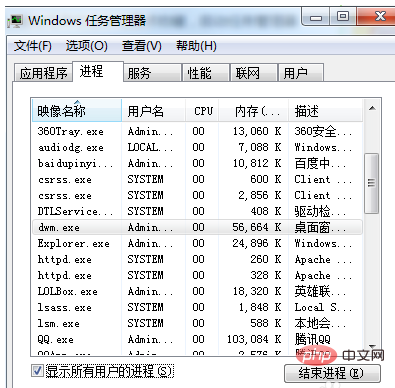Click the 桌面窗... description cell
This screenshot has height=388, width=395.
pyautogui.click(x=320, y=227)
